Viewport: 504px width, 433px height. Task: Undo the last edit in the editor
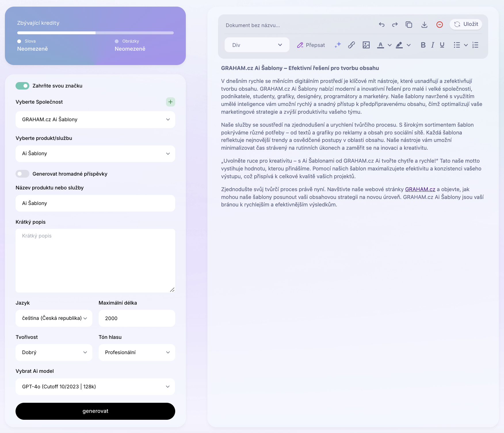[381, 25]
